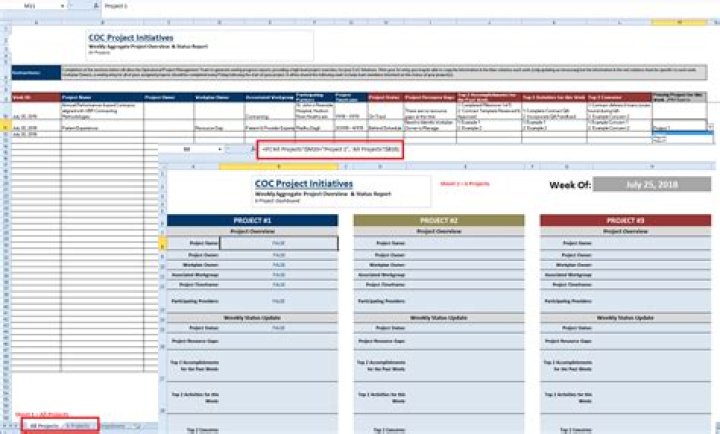Click Weekly Status Update subheader under Project #3
Image resolution: width=720 pixels, height=434 pixels.
coord(625,318)
